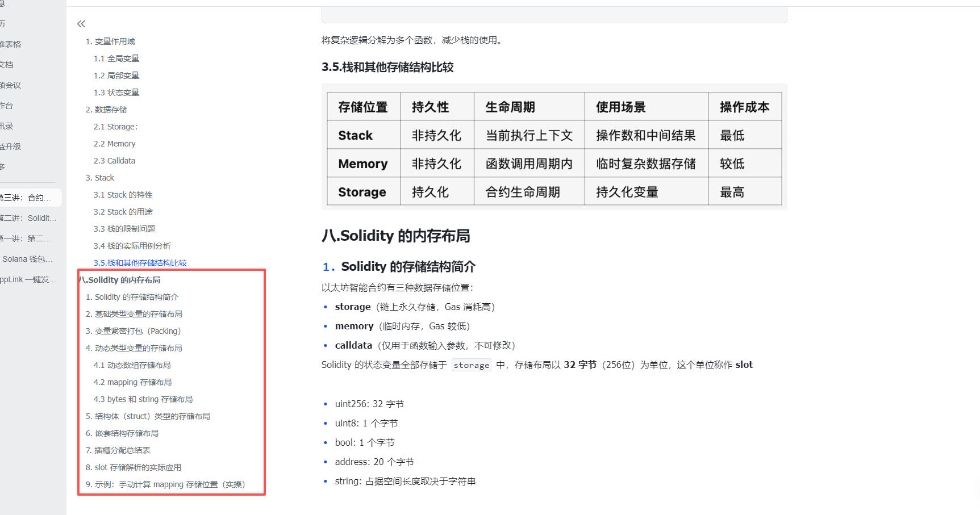
Task: Click 2.3 Calldata in the outline
Action: click(114, 161)
